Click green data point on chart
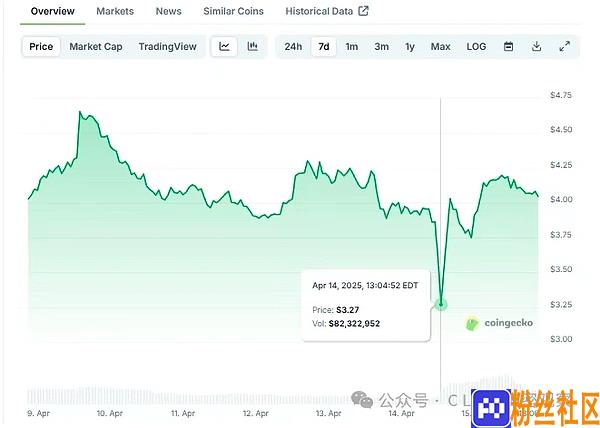The height and width of the screenshot is (428, 600). [x=441, y=303]
